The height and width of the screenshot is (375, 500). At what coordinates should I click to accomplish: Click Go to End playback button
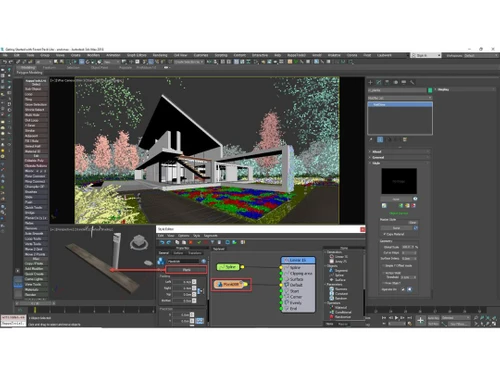(x=409, y=318)
